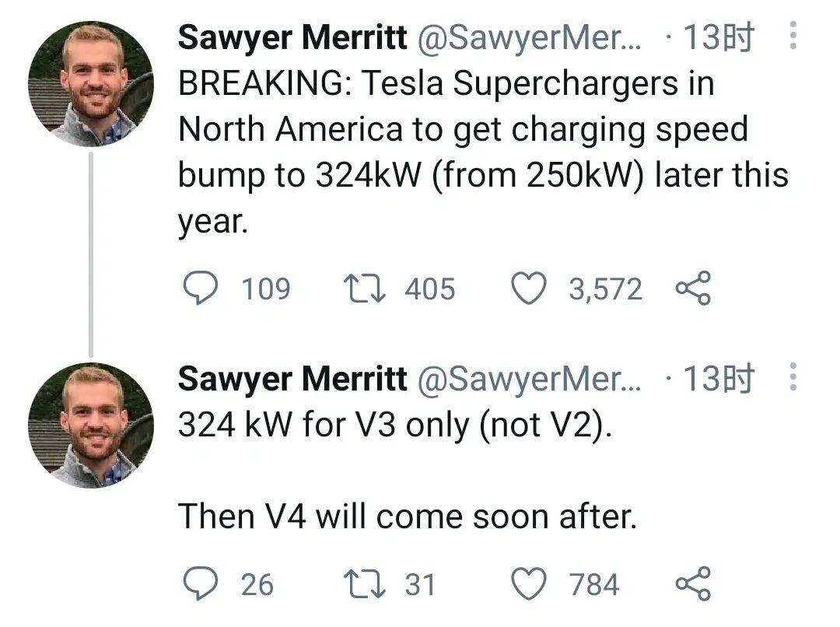Viewport: 840px width, 627px height.
Task: Open Sawyer Merritt's name on the V3 tweet
Action: (x=292, y=379)
